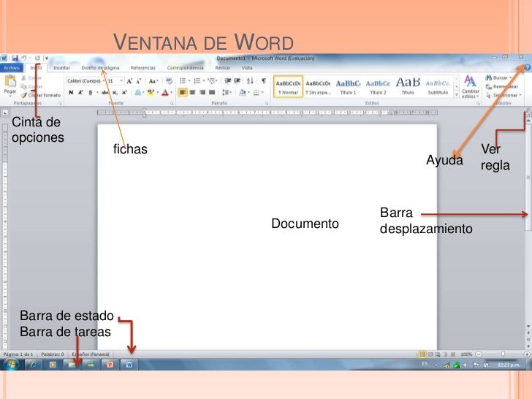Open the Windows Start orb

[x=11, y=365]
